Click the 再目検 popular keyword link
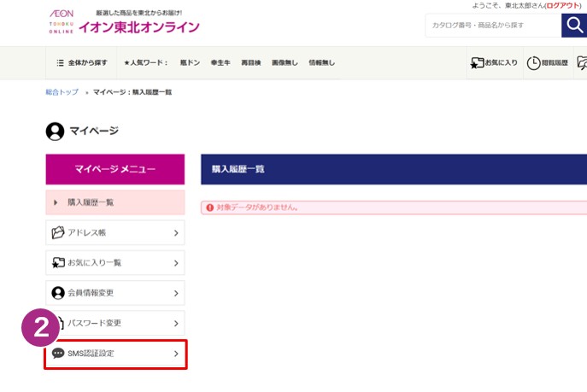 pos(250,62)
